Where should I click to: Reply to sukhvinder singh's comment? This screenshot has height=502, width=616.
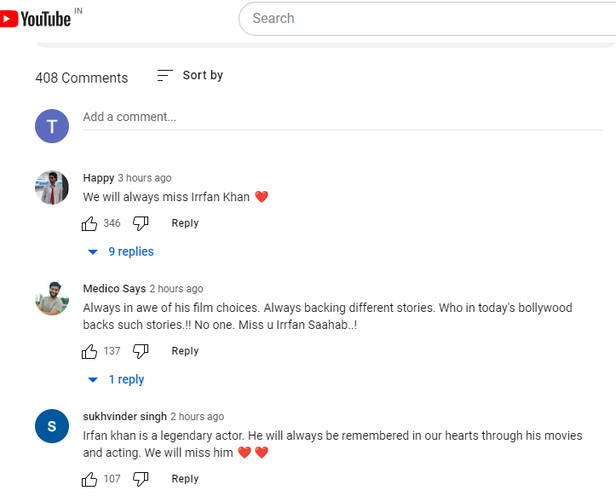[x=185, y=479]
